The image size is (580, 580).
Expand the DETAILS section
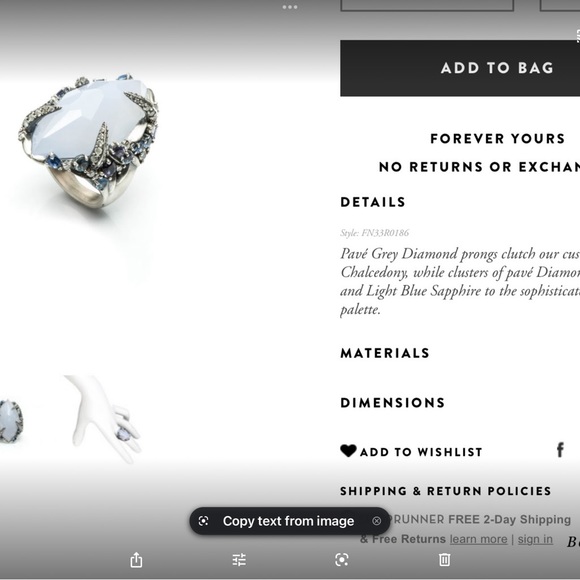[x=373, y=202]
